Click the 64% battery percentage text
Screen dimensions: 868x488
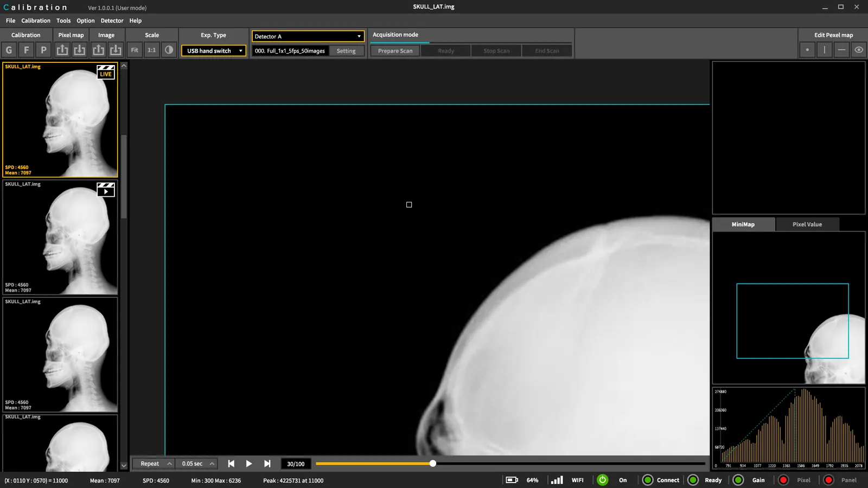[532, 480]
